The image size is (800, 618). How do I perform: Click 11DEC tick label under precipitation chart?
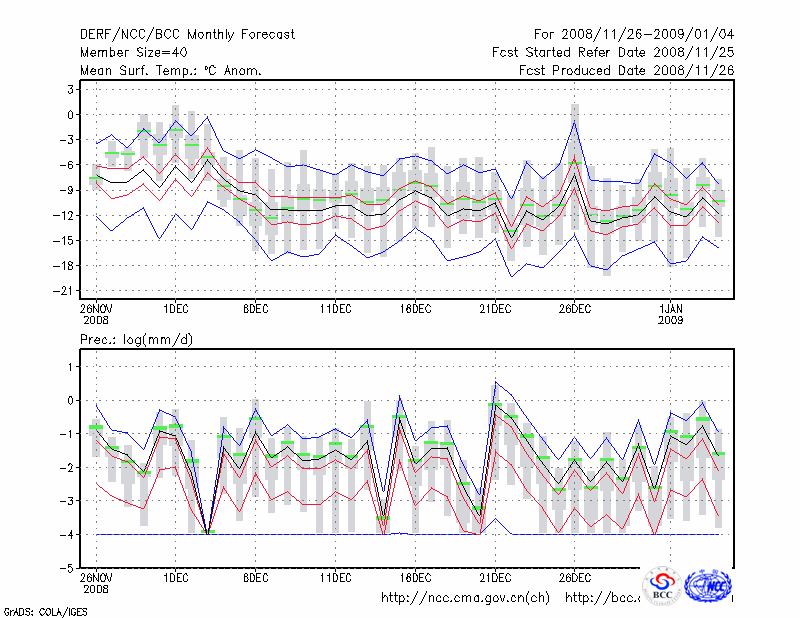[336, 578]
